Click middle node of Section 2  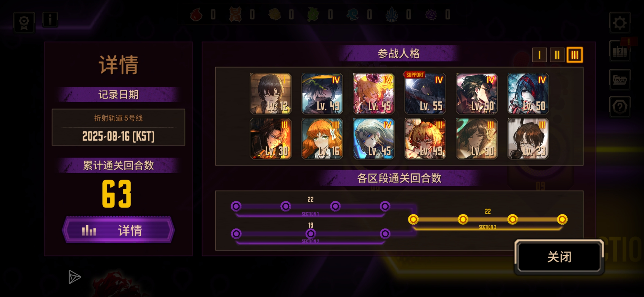tap(310, 234)
